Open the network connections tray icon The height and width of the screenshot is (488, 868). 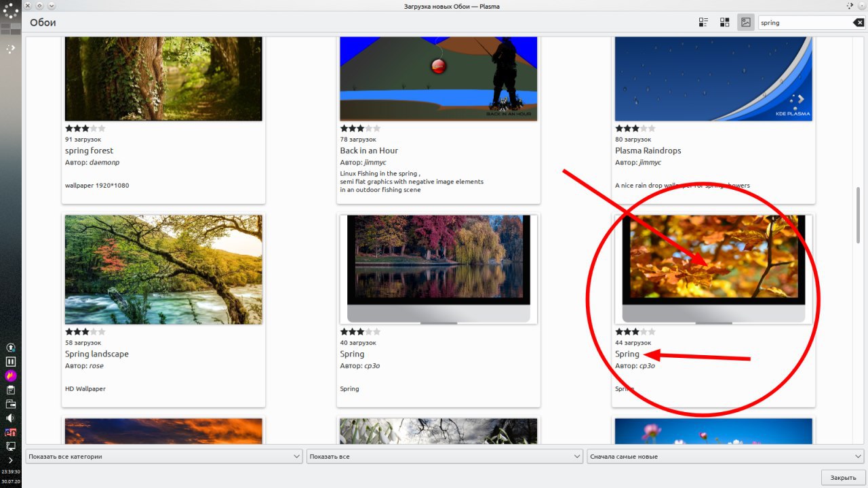(x=11, y=446)
